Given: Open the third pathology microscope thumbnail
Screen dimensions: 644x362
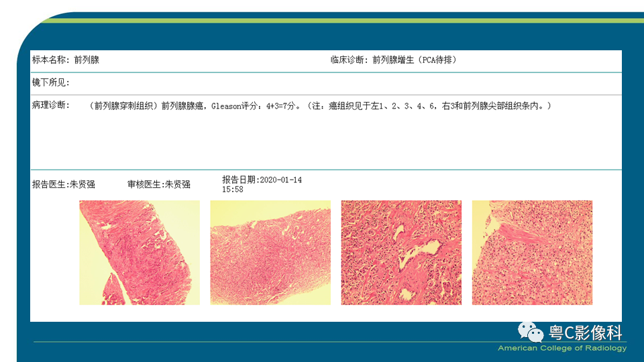Looking at the screenshot, I should [401, 253].
